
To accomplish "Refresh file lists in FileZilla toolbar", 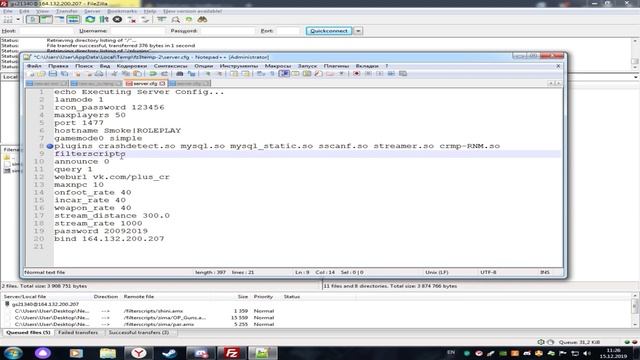I will tap(90, 20).
